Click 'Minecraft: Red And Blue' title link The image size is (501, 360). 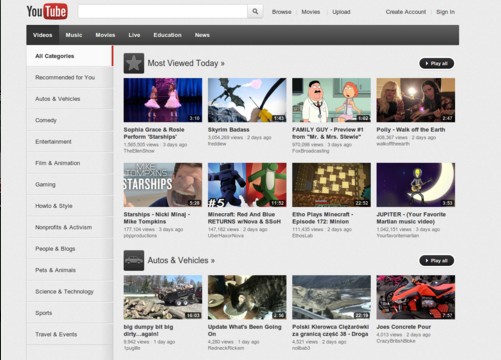(x=244, y=218)
